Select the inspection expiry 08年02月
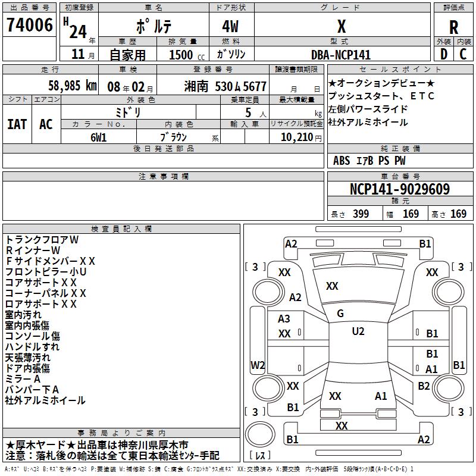 pos(130,87)
